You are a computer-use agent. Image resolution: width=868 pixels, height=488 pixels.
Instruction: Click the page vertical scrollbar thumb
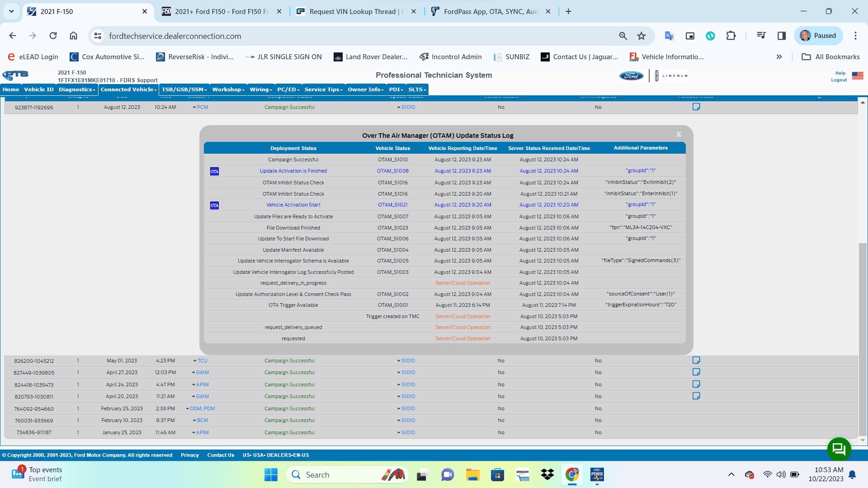[x=863, y=339]
